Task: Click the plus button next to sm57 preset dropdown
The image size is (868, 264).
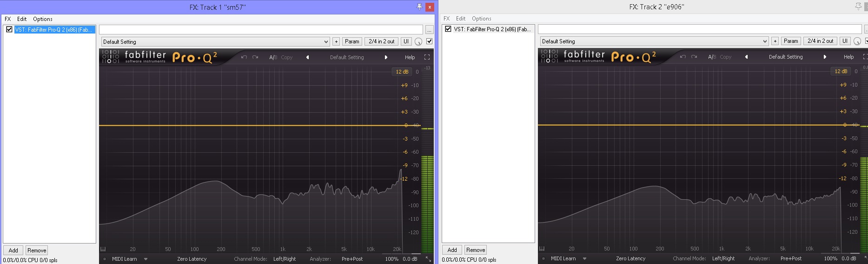Action: tap(336, 41)
